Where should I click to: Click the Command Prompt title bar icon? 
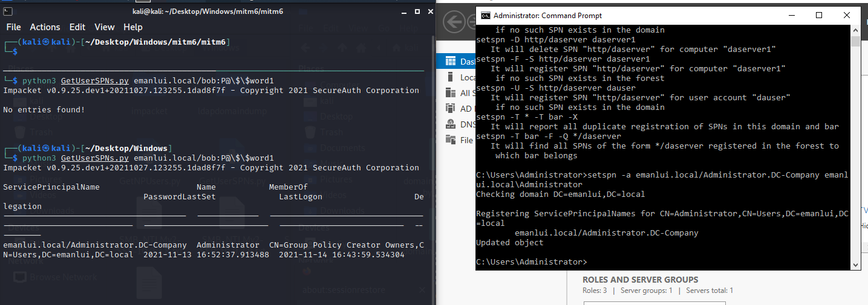[x=485, y=16]
